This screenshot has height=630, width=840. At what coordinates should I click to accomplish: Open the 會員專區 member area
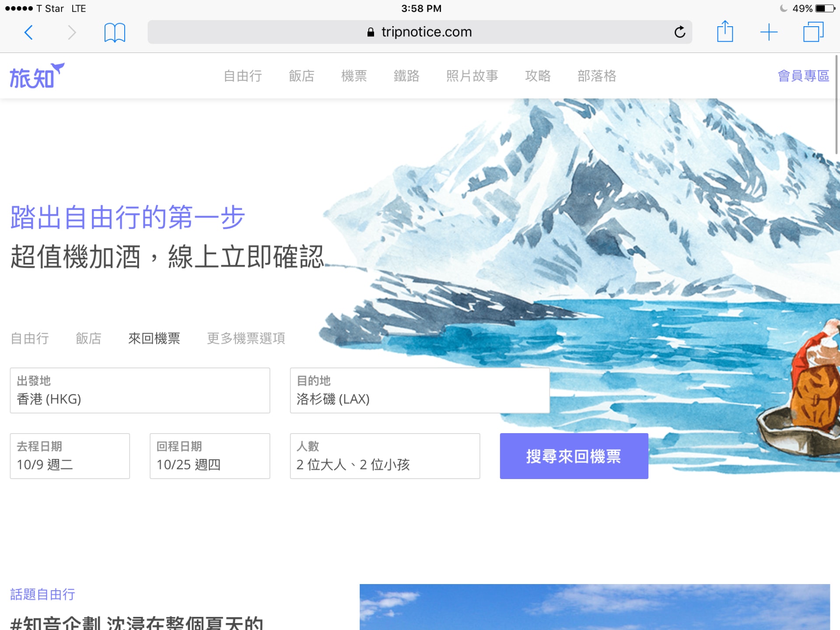803,75
